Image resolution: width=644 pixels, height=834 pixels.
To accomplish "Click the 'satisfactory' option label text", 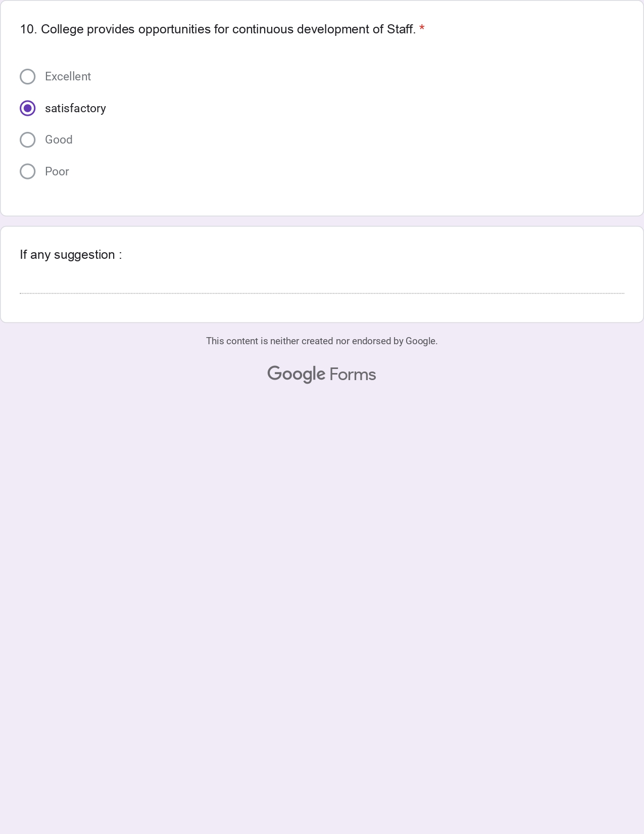I will (75, 109).
